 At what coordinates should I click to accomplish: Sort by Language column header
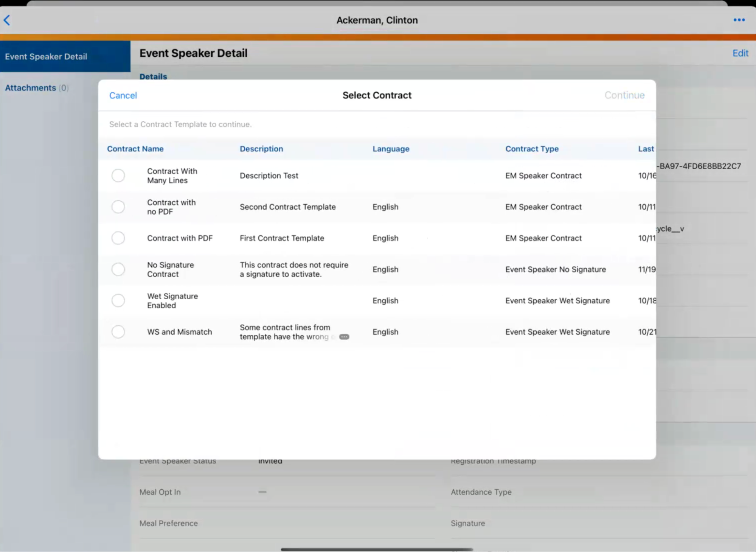[x=391, y=149]
